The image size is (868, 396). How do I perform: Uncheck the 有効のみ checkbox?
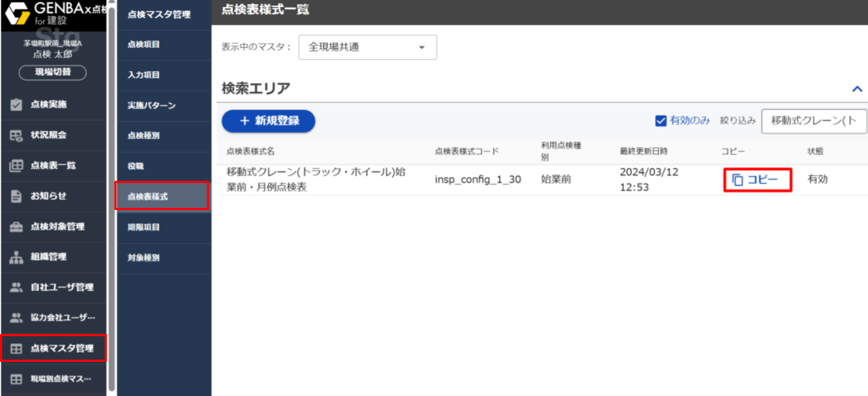pyautogui.click(x=661, y=121)
